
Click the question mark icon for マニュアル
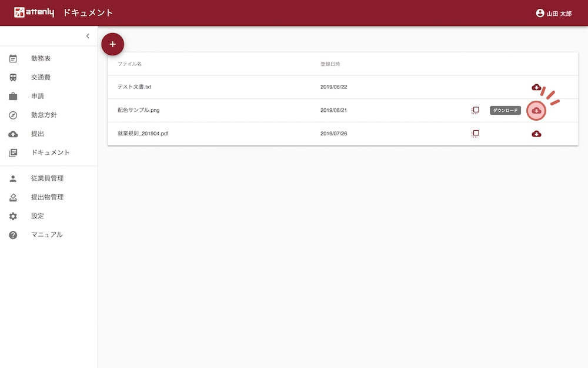[13, 235]
